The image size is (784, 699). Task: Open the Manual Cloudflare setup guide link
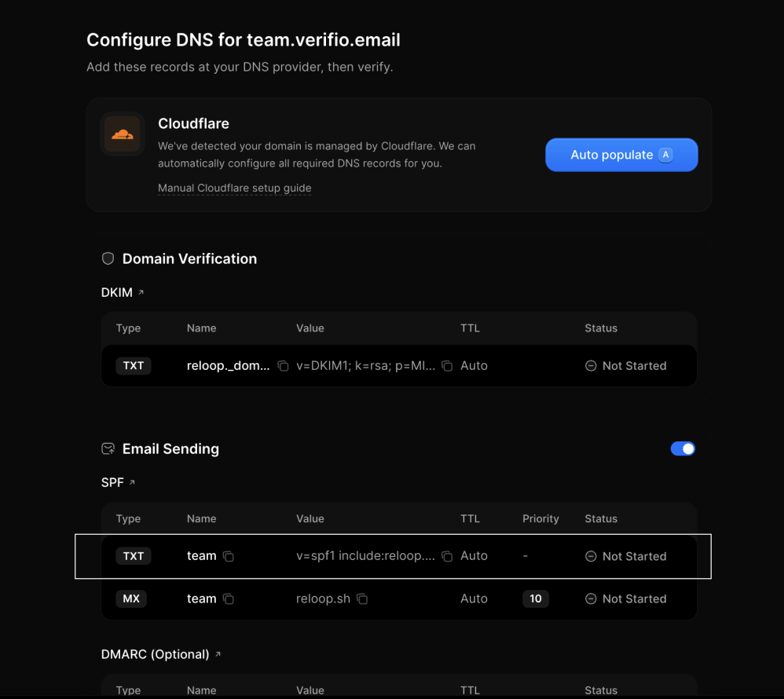coord(235,188)
